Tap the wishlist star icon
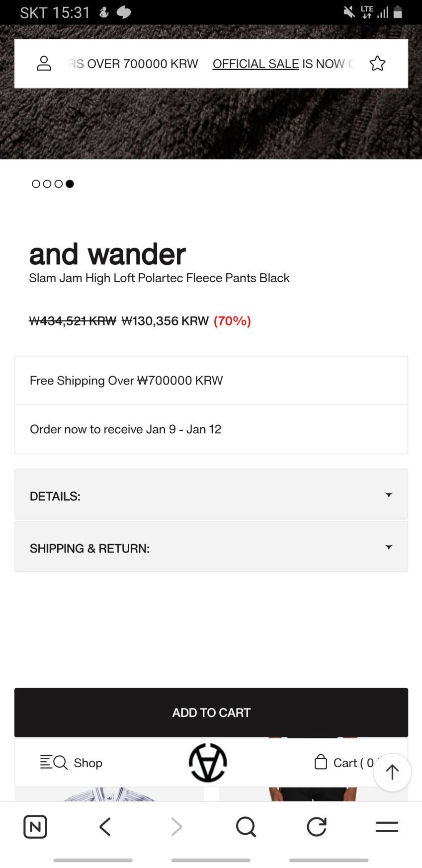 (377, 64)
